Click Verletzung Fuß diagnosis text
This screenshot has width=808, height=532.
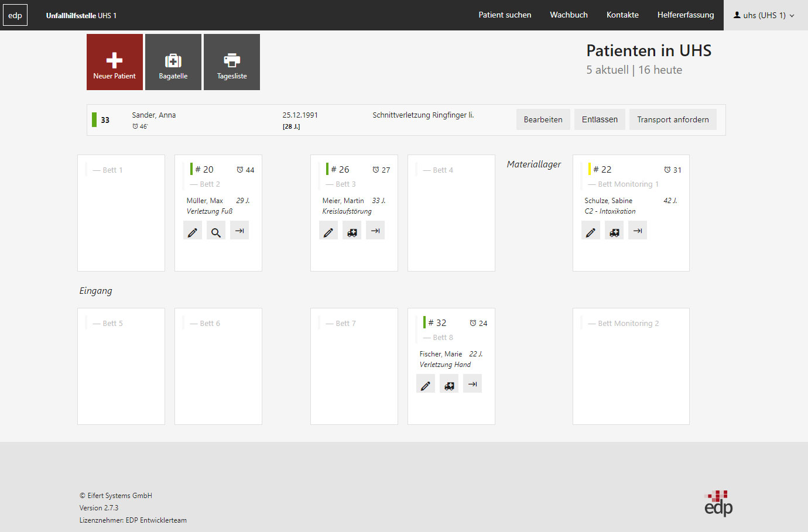(210, 211)
